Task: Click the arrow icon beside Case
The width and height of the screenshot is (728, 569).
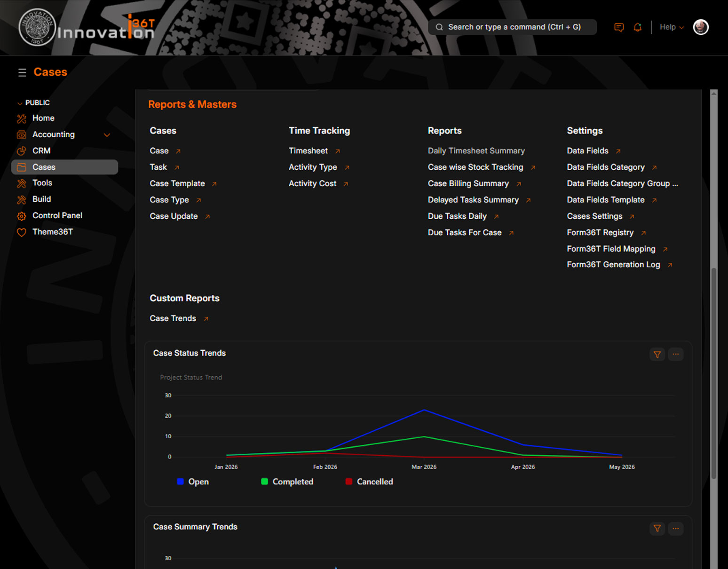Action: pyautogui.click(x=178, y=151)
